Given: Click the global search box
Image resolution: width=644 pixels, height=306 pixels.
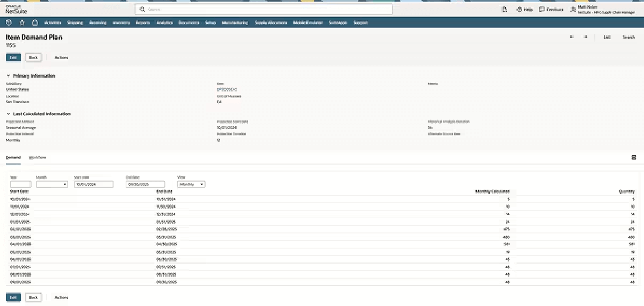Looking at the screenshot, I should tap(264, 10).
